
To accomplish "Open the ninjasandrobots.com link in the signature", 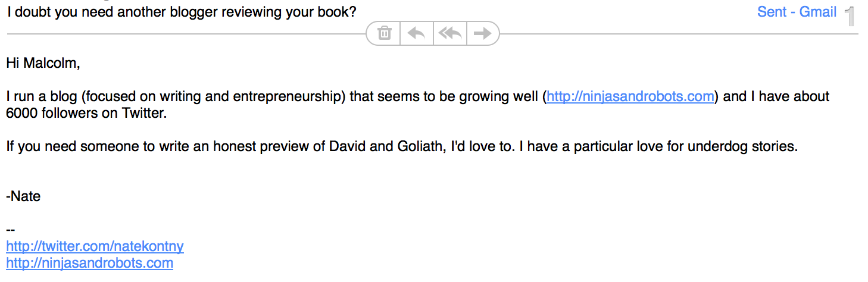I will 89,263.
